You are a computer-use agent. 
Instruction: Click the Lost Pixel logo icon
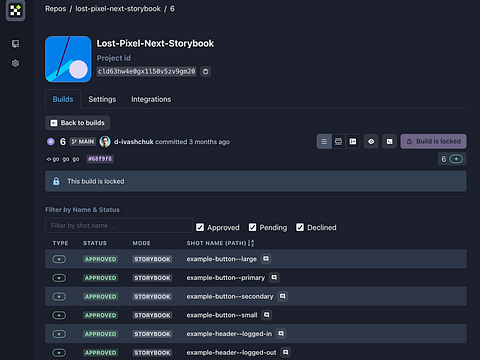pos(15,10)
